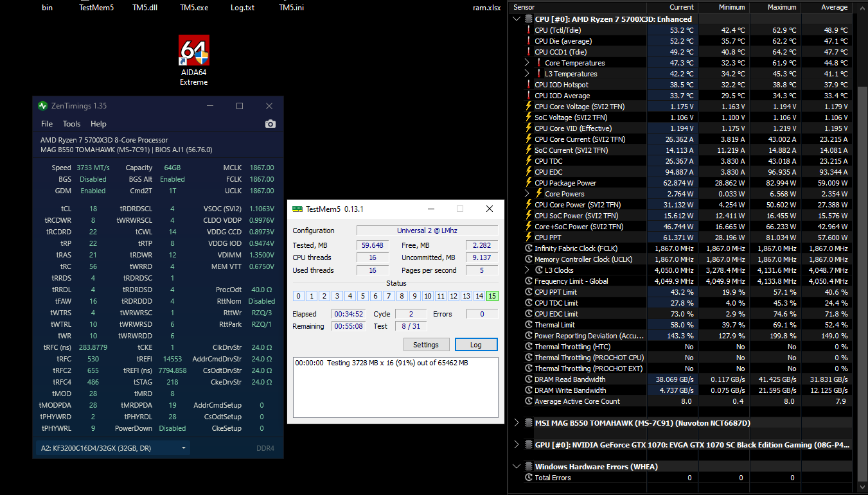Click the Power Reporting Deviation row label
Screen dimensions: 868x495
click(589, 336)
